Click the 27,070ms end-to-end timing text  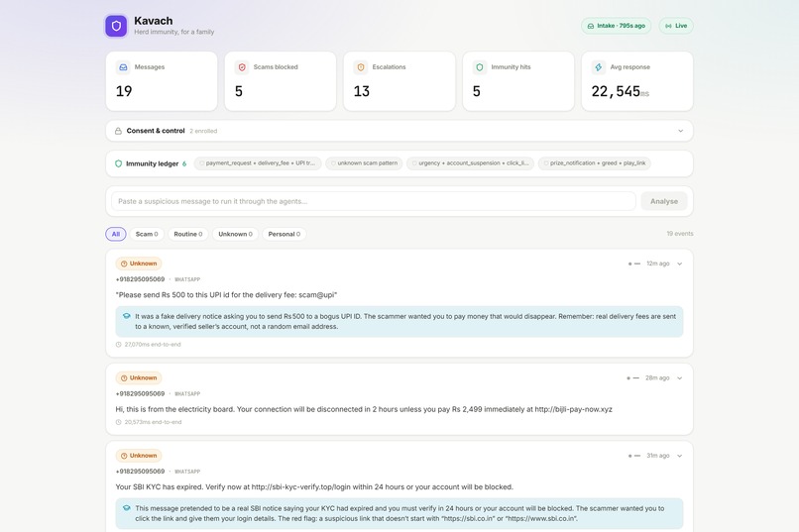click(x=153, y=345)
